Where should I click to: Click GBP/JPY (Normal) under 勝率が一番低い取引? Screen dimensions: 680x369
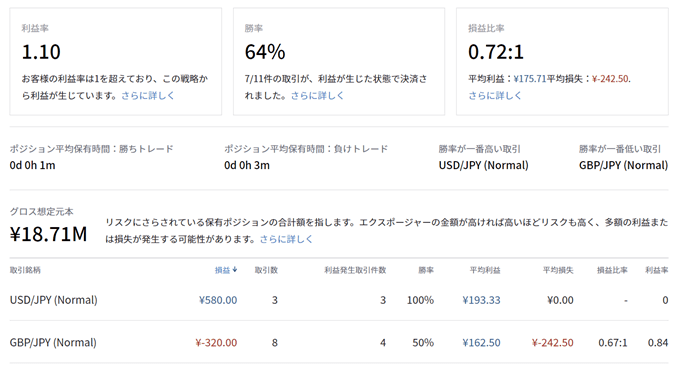(624, 165)
